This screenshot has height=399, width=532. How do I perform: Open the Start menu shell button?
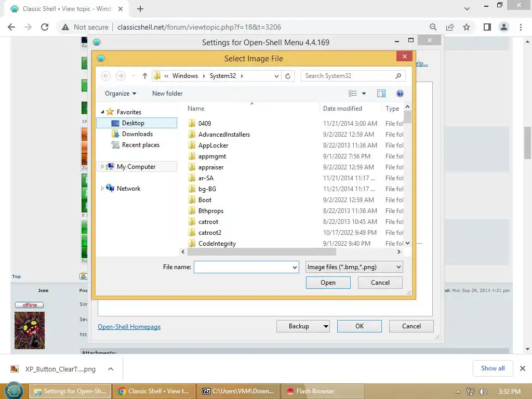point(14,391)
